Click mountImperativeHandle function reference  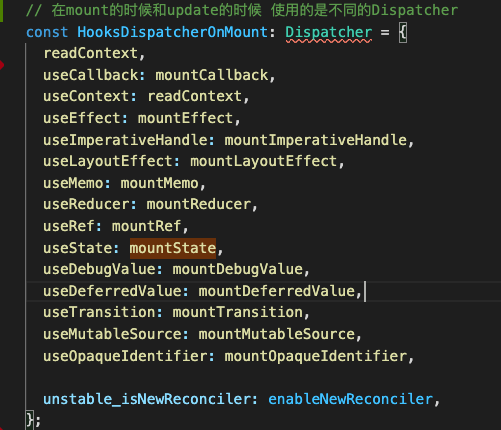coord(316,140)
